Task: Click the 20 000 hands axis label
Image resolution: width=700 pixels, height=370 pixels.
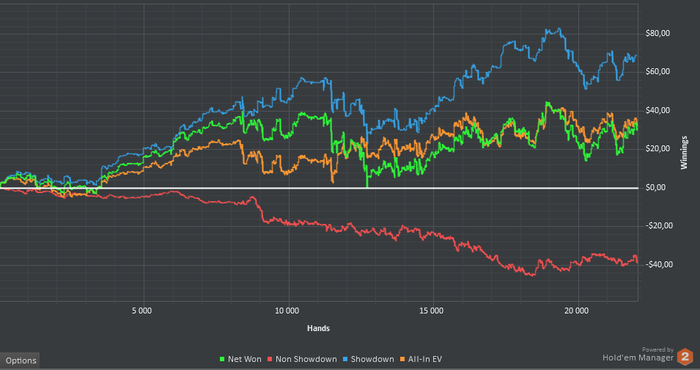Action: click(x=577, y=311)
